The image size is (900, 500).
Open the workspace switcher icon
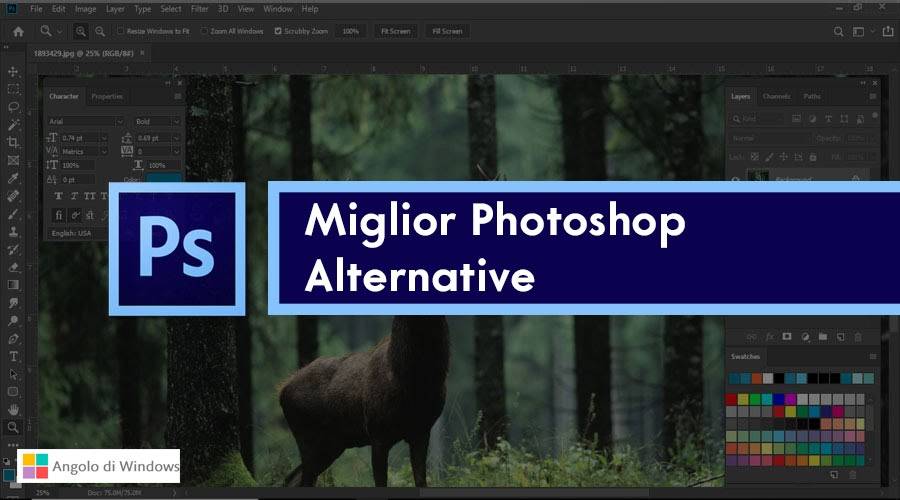pyautogui.click(x=859, y=32)
